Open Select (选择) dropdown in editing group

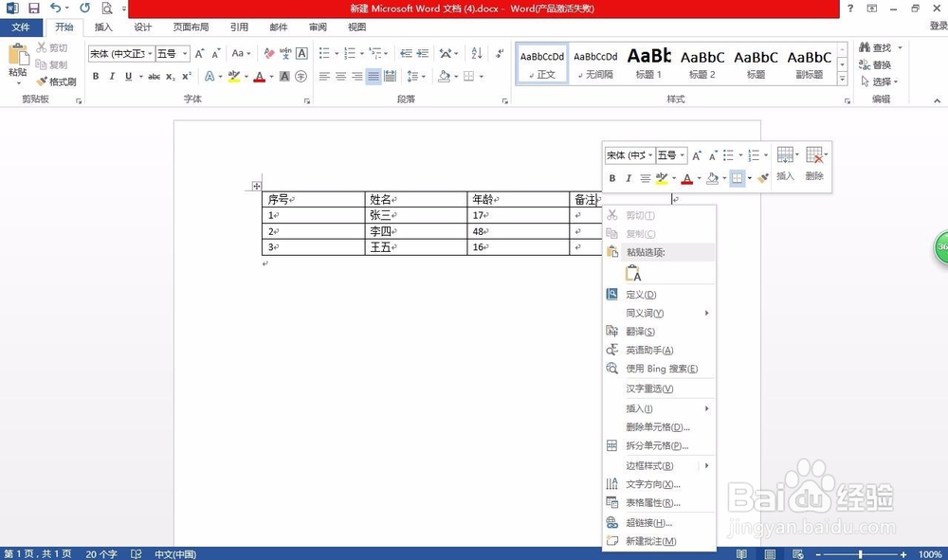pyautogui.click(x=880, y=81)
